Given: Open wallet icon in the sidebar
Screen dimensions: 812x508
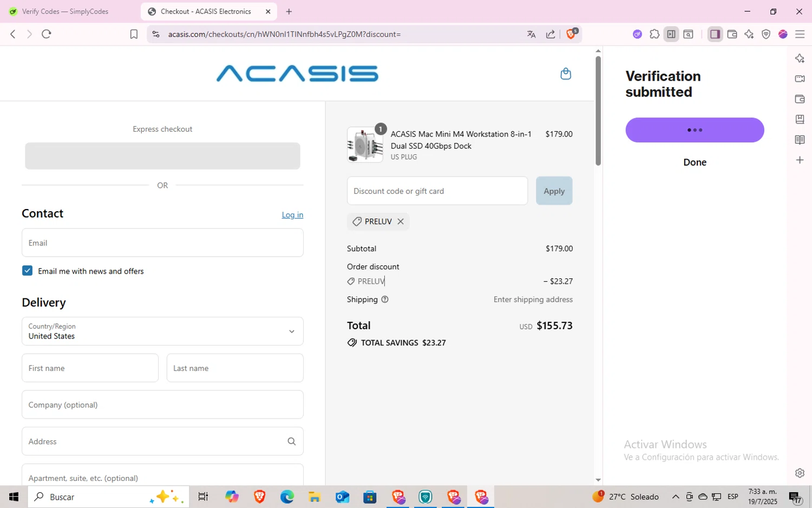Looking at the screenshot, I should (x=800, y=99).
